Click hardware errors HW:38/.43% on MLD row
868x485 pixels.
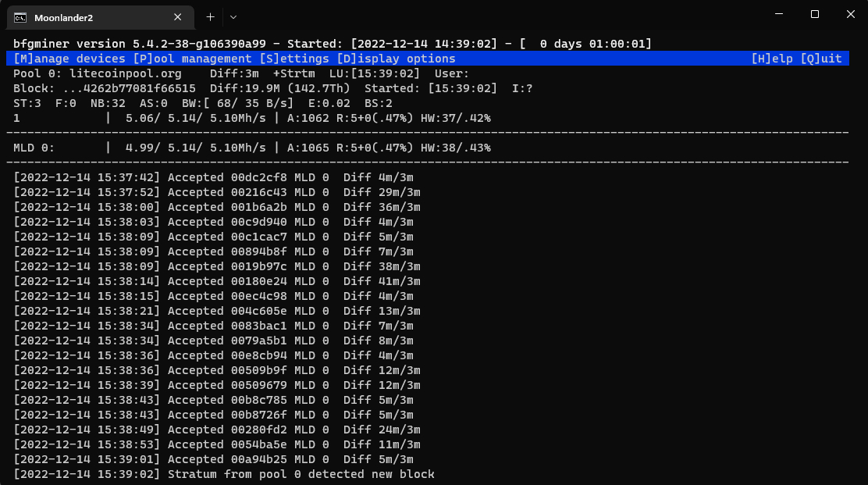tap(456, 148)
